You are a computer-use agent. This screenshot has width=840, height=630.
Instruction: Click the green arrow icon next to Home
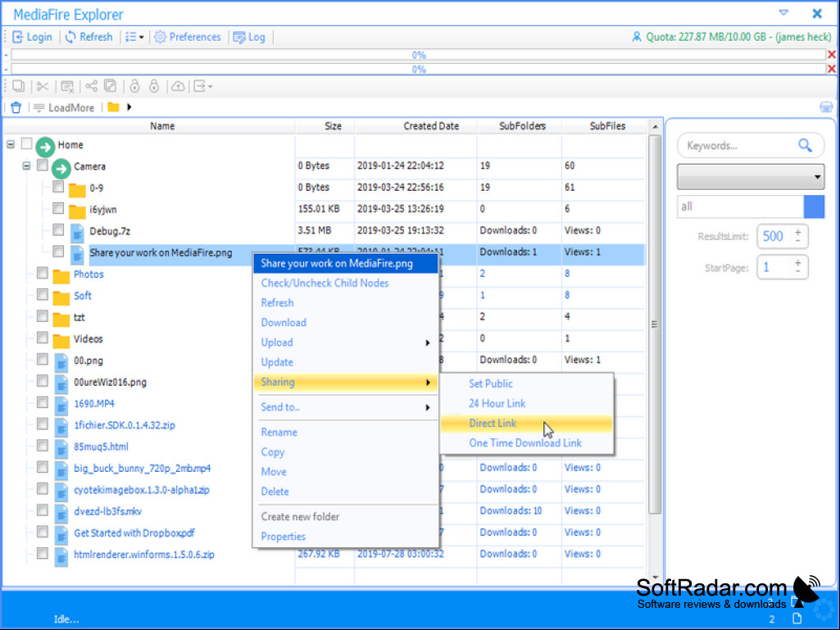click(x=46, y=147)
